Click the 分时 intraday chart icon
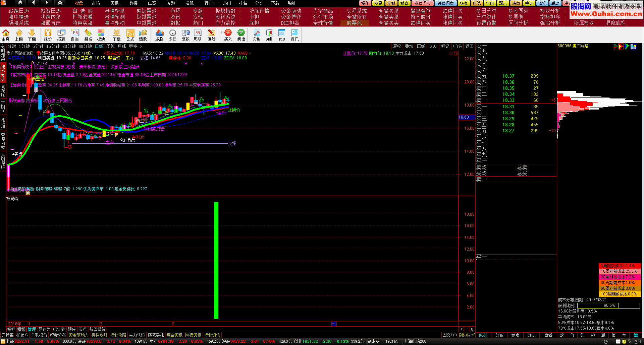This screenshot has height=345, width=644. click(257, 35)
